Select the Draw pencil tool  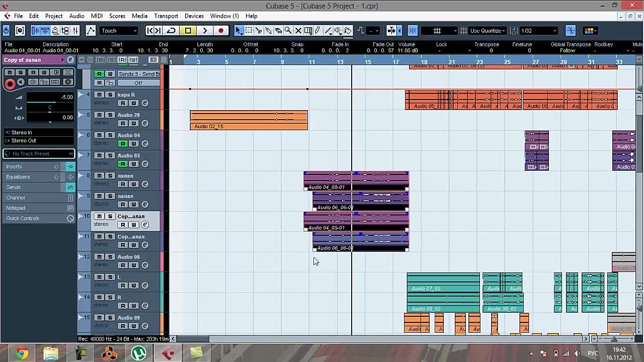click(317, 31)
